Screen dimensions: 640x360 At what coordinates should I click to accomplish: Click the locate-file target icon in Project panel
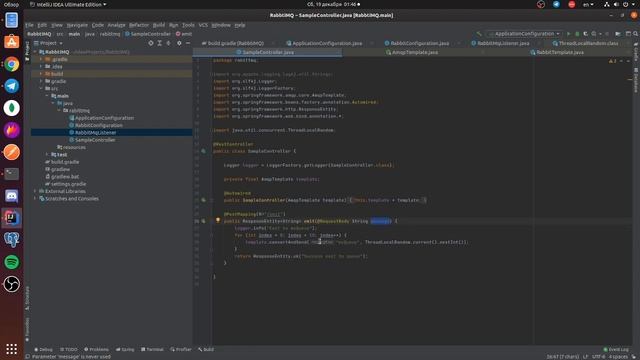point(151,43)
